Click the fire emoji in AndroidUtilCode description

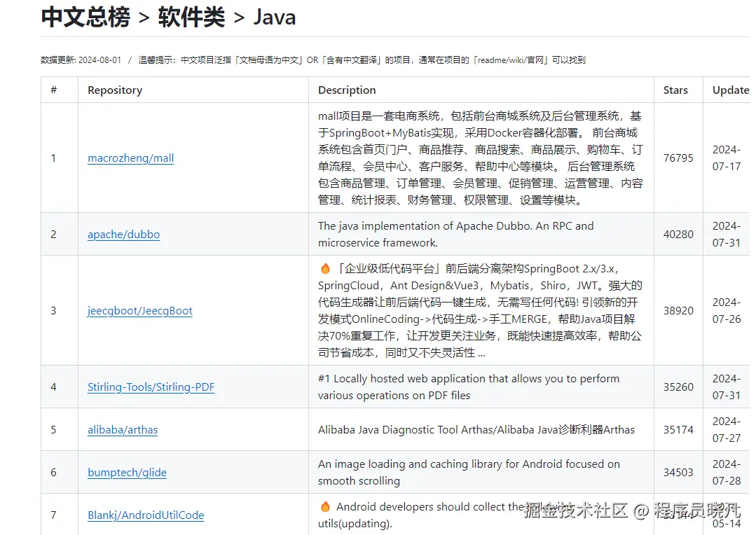[325, 506]
